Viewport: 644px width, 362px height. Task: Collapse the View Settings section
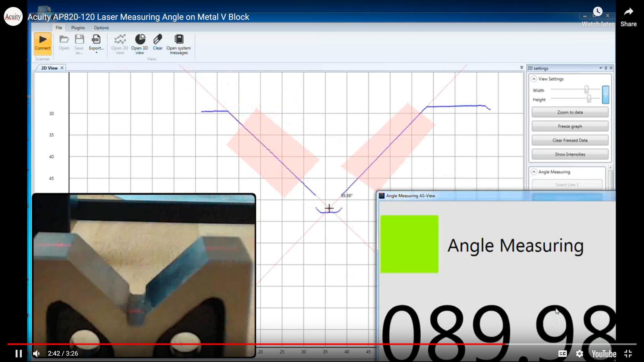[x=535, y=79]
